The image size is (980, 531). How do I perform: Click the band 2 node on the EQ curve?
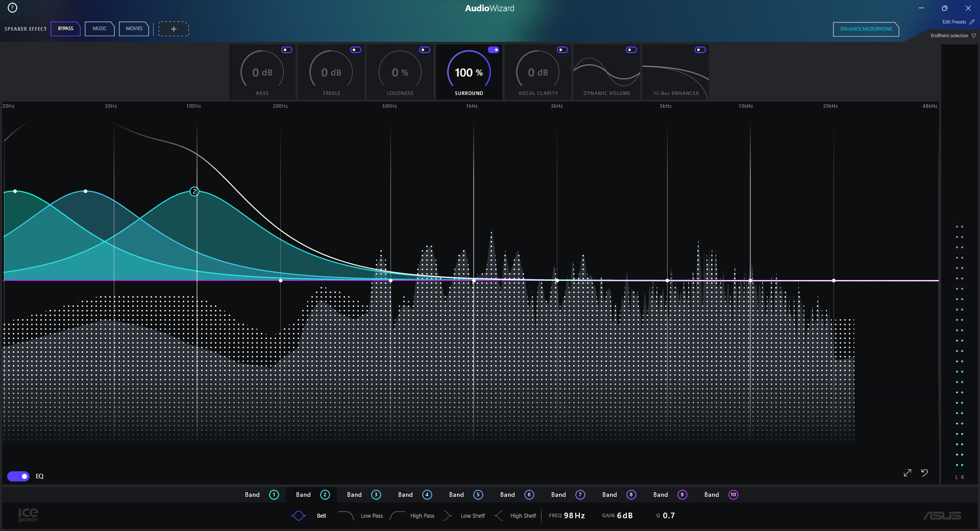(x=194, y=191)
